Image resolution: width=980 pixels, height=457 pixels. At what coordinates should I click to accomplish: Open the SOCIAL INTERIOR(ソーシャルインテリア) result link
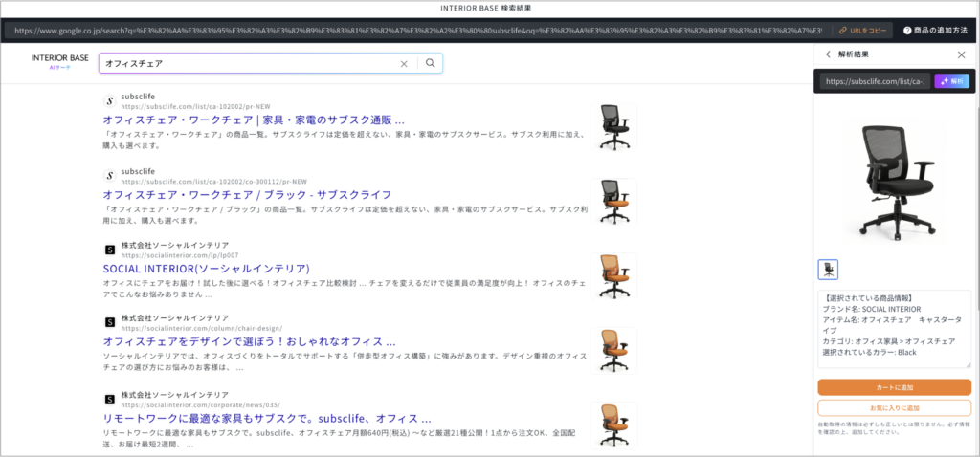pos(206,269)
